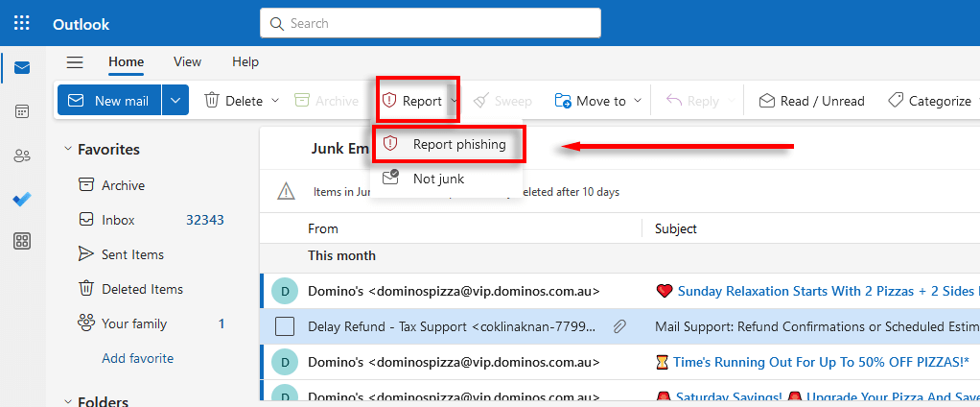Switch to the View tab
This screenshot has height=407, width=980.
point(187,62)
